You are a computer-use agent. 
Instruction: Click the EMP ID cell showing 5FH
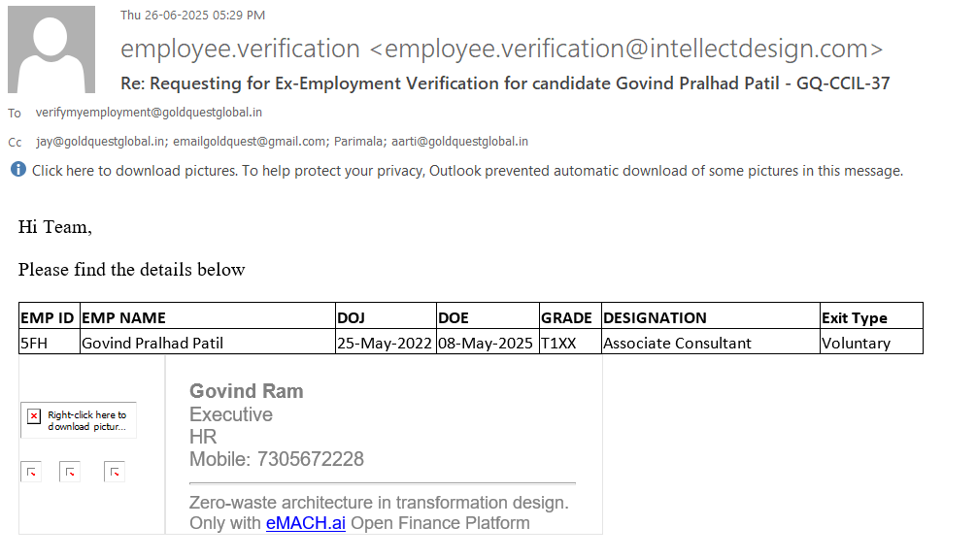(x=34, y=343)
